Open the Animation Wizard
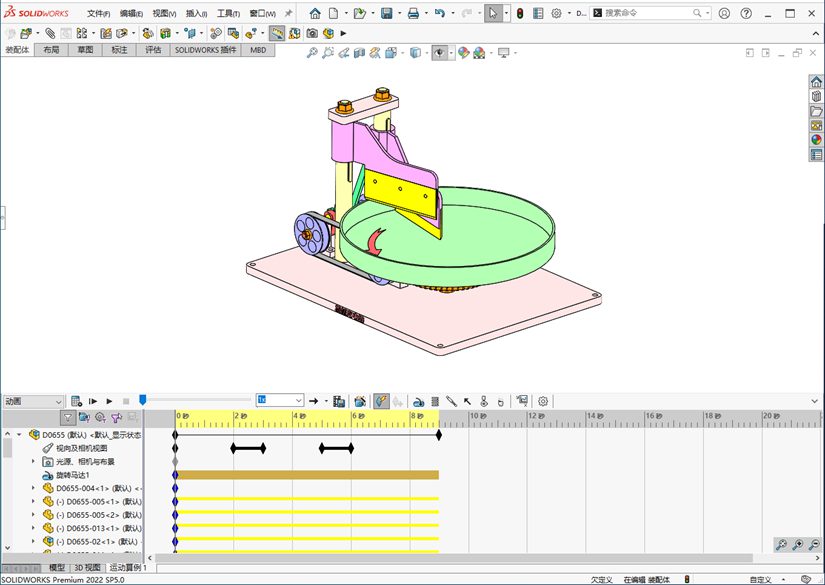 click(x=360, y=401)
